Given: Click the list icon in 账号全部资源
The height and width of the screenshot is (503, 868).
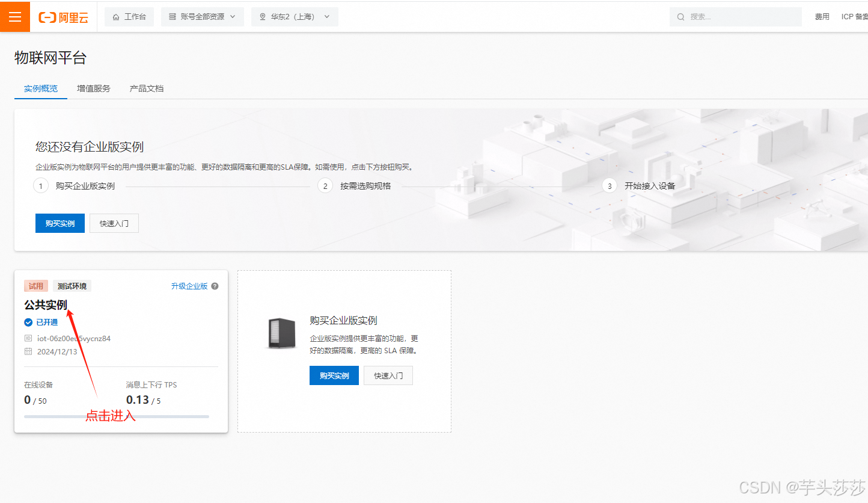Looking at the screenshot, I should tap(173, 17).
